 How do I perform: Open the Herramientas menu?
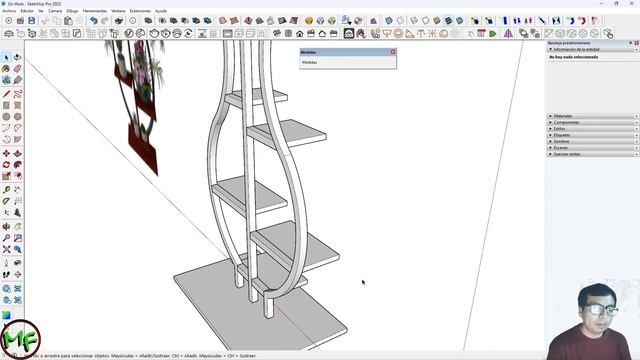pos(95,11)
